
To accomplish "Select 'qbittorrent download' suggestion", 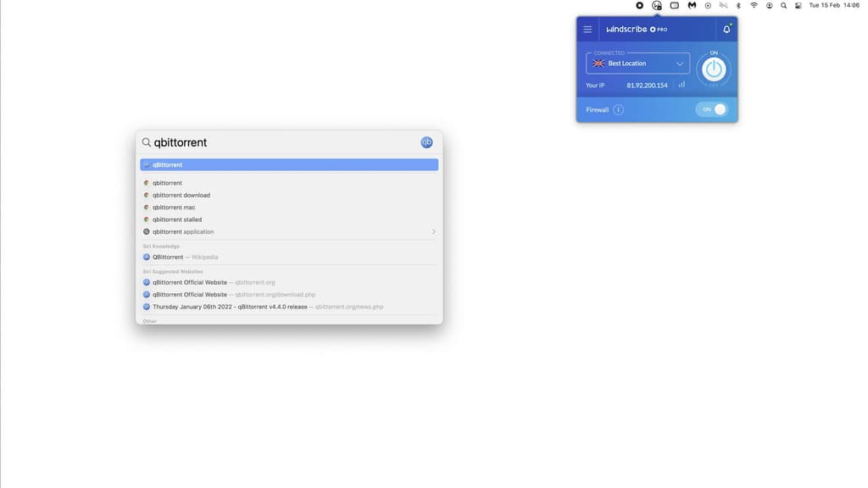I will (289, 196).
